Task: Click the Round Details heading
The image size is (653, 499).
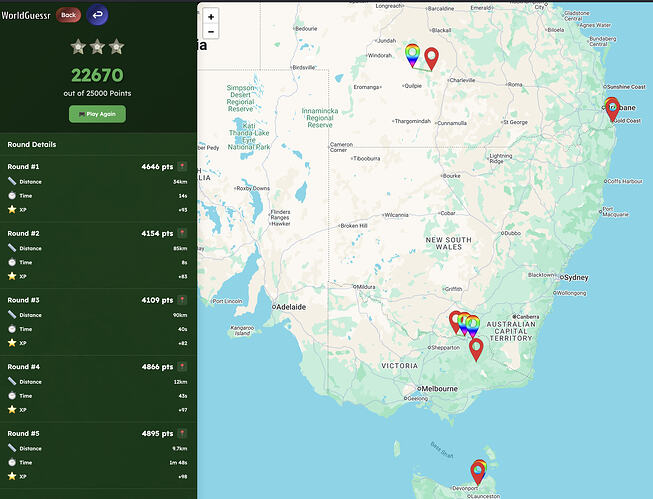Action: point(32,145)
